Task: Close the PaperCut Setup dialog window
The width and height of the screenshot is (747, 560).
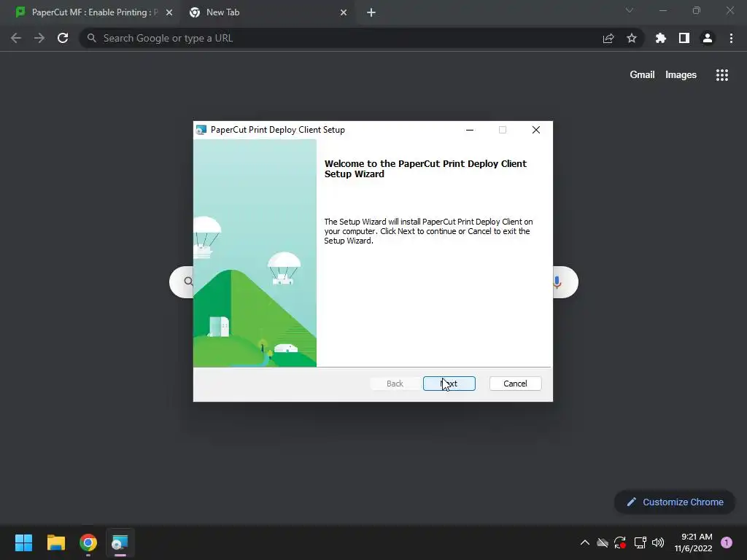Action: pyautogui.click(x=536, y=130)
